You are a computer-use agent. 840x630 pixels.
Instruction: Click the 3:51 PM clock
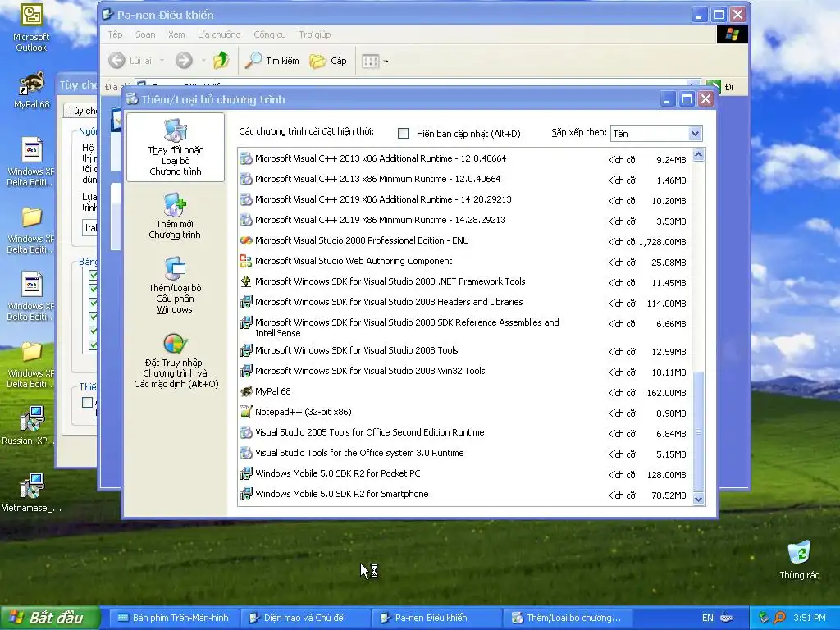coord(810,618)
